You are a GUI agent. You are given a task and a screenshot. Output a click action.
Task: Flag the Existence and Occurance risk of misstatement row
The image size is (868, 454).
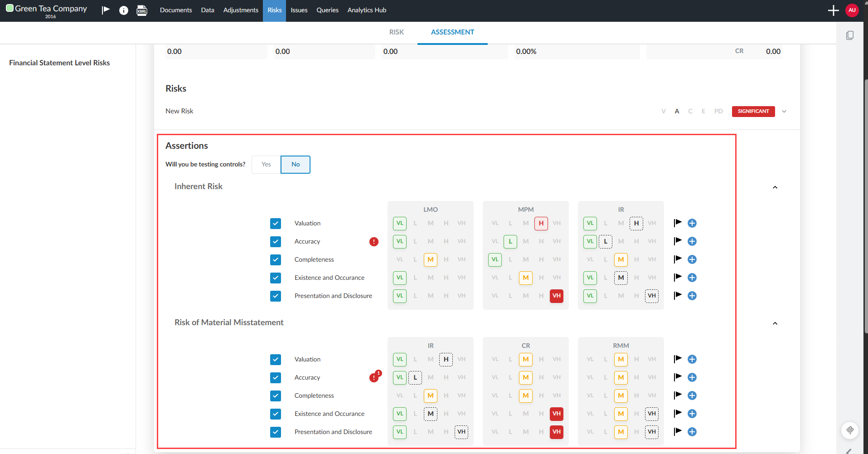(x=677, y=413)
